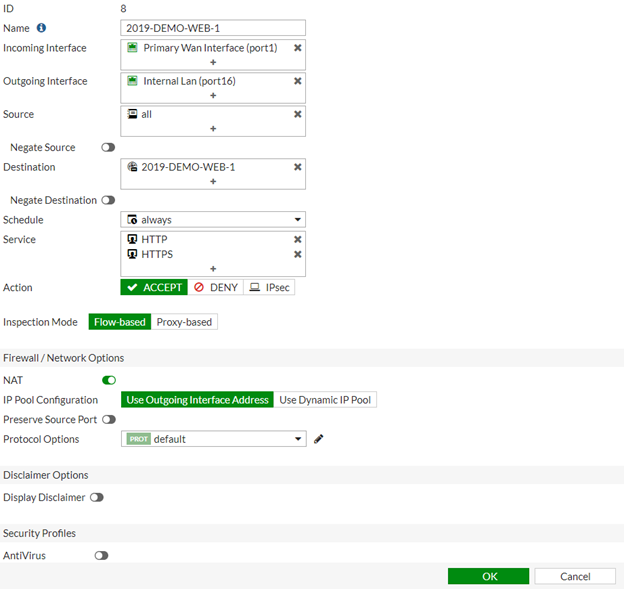This screenshot has height=589, width=624.
Task: Click the Security Profiles section header
Action: point(39,533)
